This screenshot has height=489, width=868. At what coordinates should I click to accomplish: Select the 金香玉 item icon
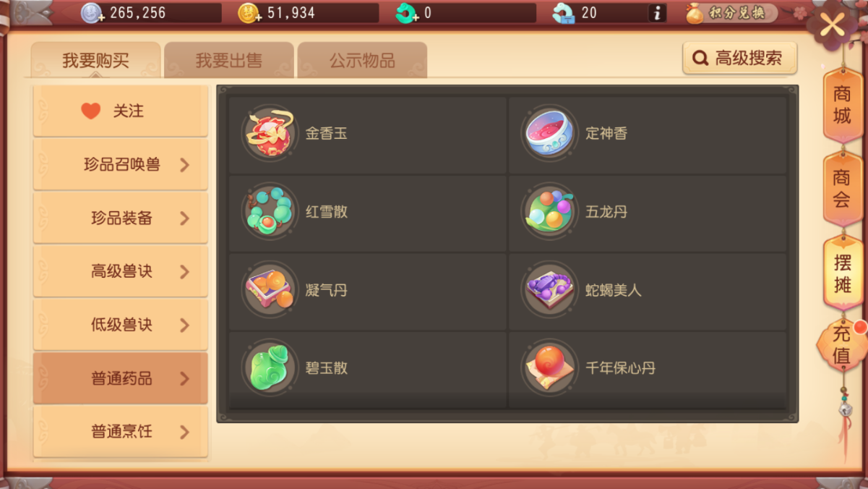pos(269,133)
